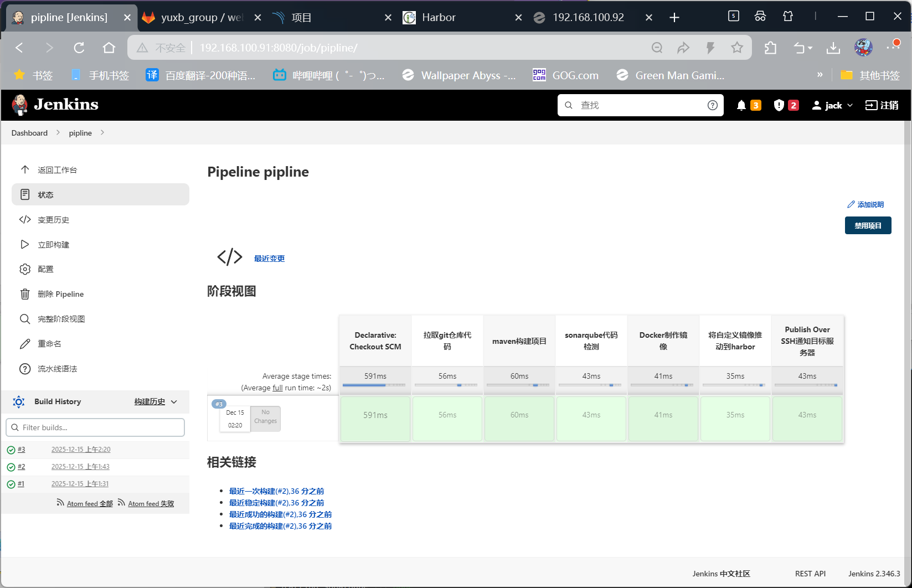
Task: Open pipline breadcrumb link
Action: coord(80,133)
